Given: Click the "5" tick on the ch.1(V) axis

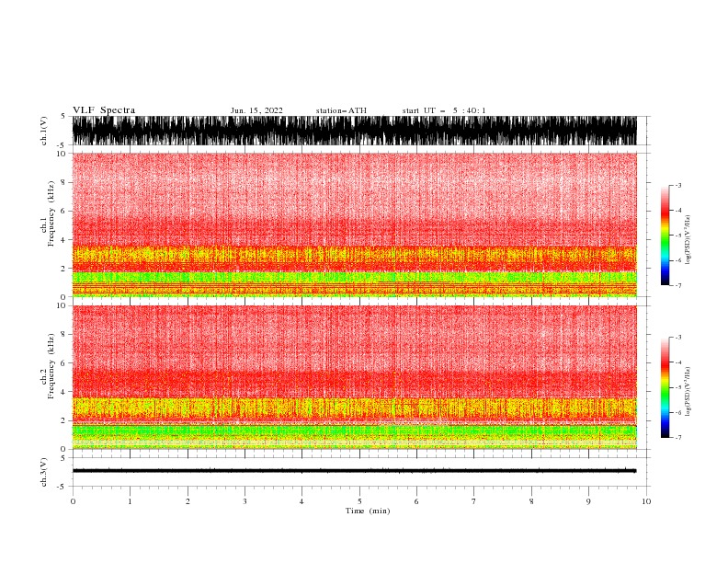Looking at the screenshot, I should (63, 116).
